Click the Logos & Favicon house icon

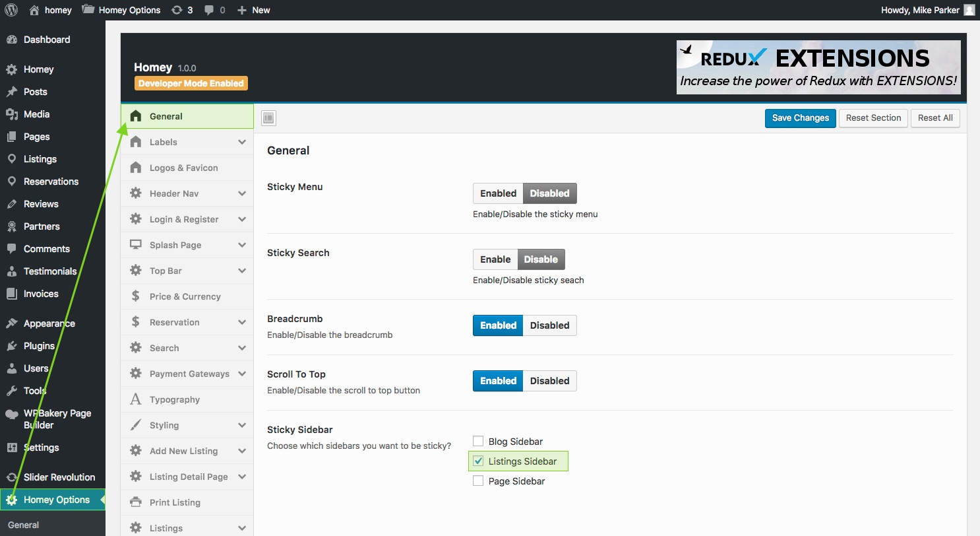[136, 168]
